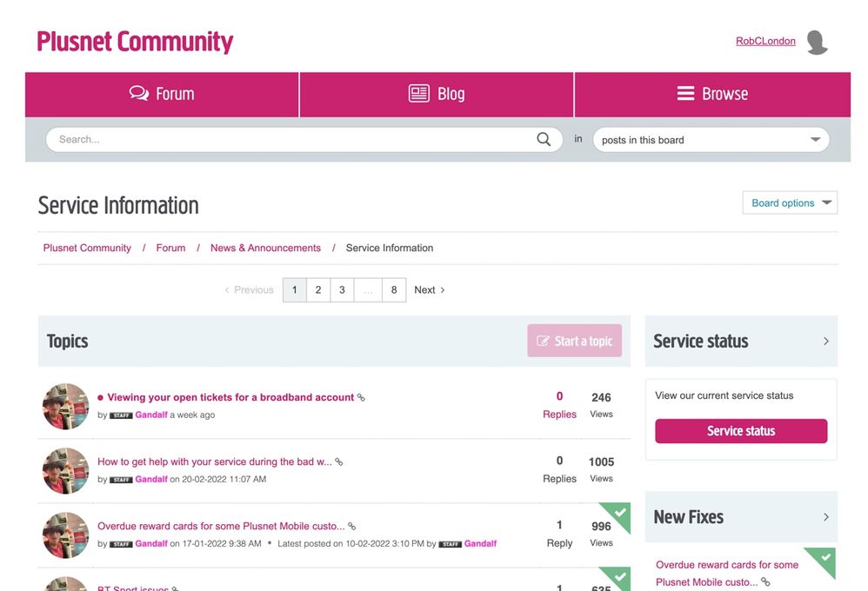Screen dimensions: 868x591
Task: Click the Browse hamburger icon
Action: coord(685,93)
